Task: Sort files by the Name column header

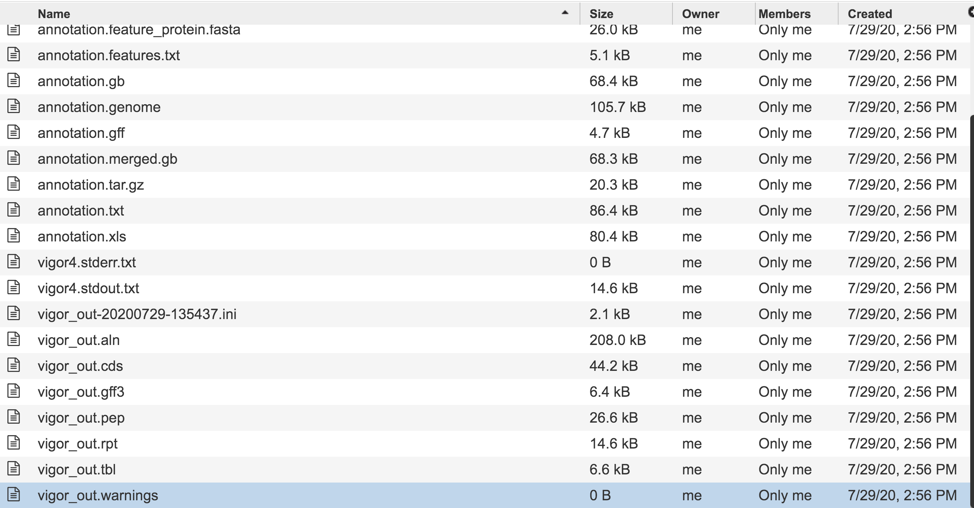Action: 54,14
